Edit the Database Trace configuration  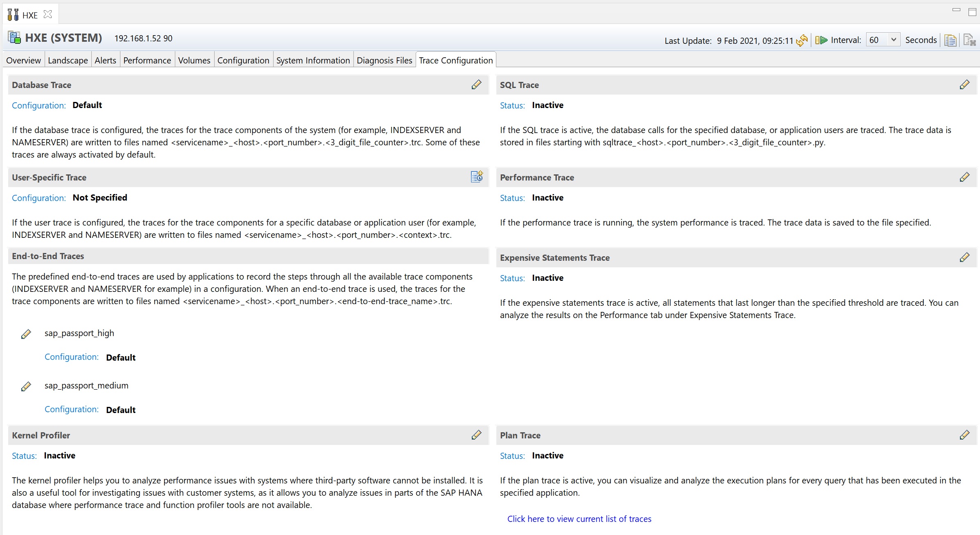pyautogui.click(x=476, y=85)
